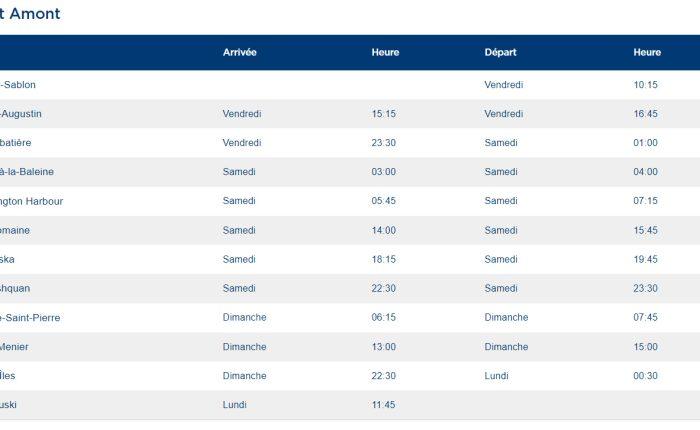This screenshot has width=700, height=430.
Task: Open the Saint-Pierre port link
Action: (30, 317)
